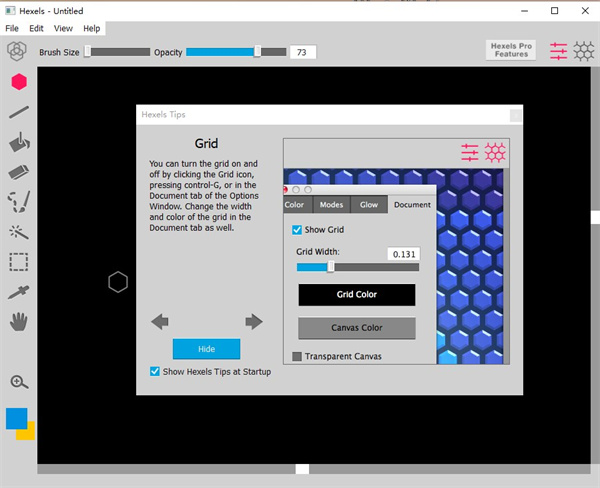The height and width of the screenshot is (488, 600).
Task: Open the Edit menu
Action: (36, 28)
